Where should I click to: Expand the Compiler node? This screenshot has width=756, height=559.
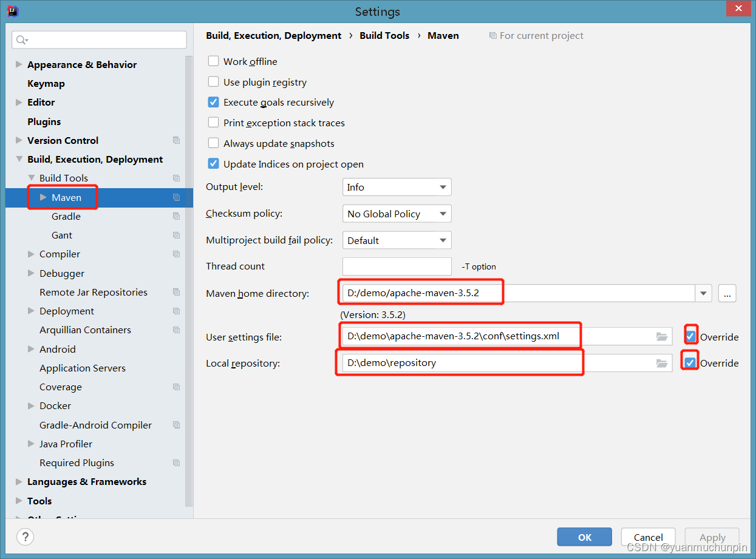pos(31,254)
